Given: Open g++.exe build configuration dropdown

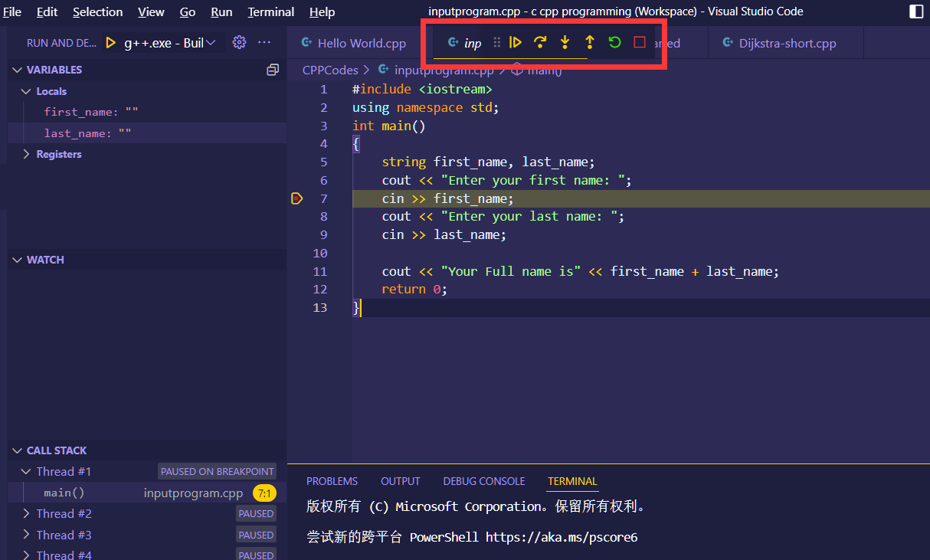Looking at the screenshot, I should pyautogui.click(x=170, y=43).
